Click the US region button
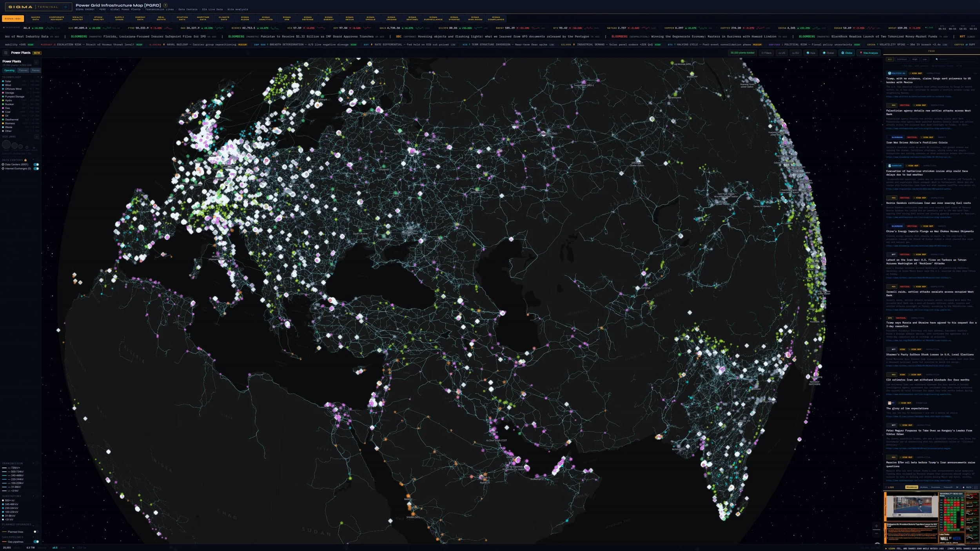 click(782, 53)
